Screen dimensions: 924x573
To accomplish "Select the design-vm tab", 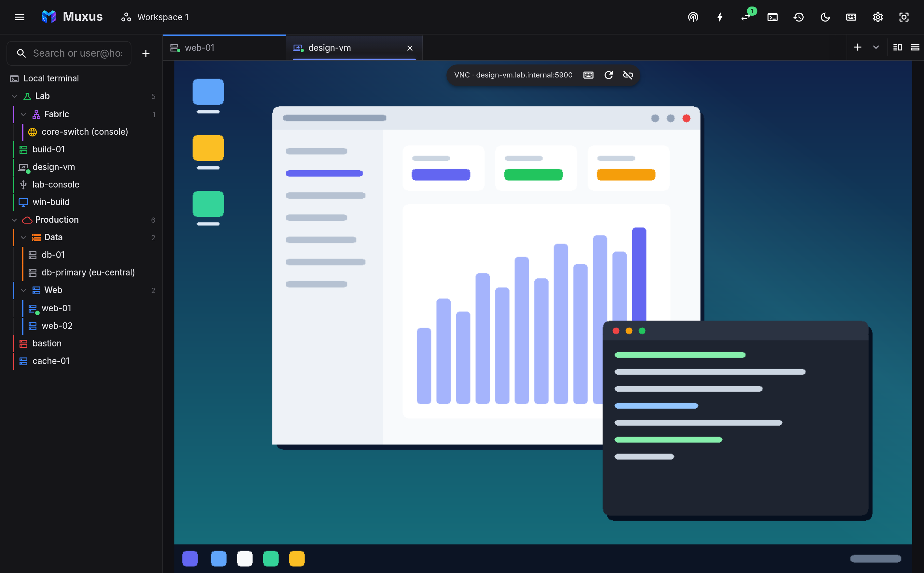I will click(x=354, y=48).
